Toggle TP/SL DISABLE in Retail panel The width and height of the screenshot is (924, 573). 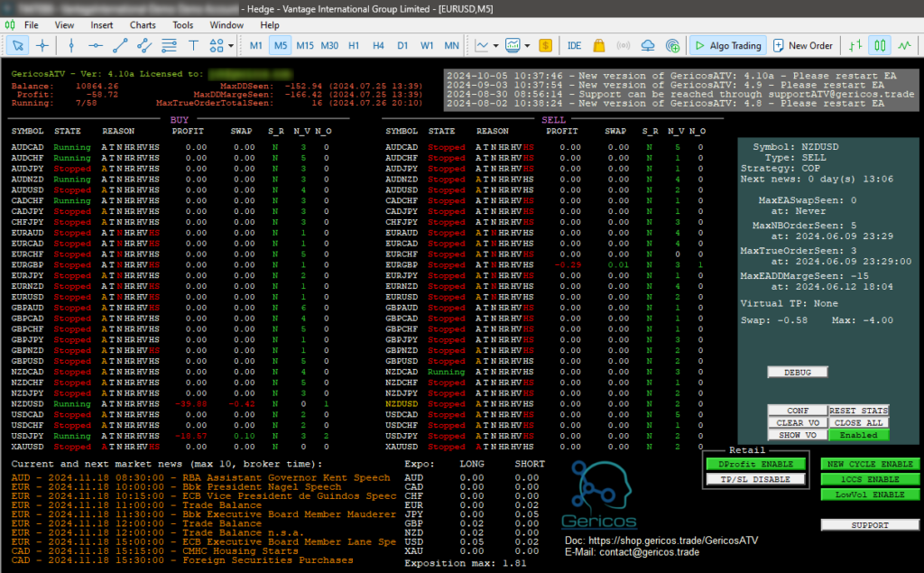point(755,479)
